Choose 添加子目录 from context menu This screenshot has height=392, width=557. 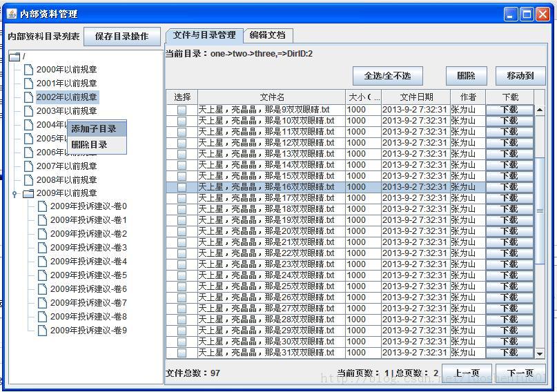coord(97,129)
